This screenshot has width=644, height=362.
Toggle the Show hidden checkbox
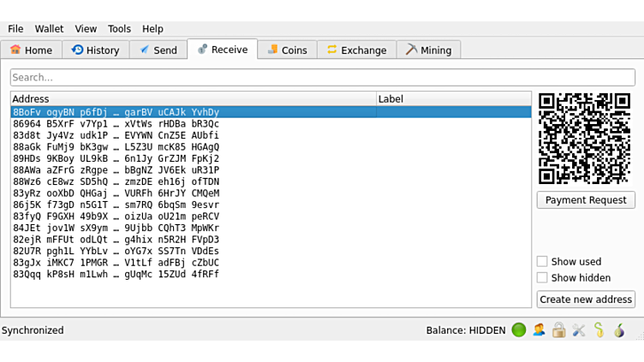[x=542, y=278]
